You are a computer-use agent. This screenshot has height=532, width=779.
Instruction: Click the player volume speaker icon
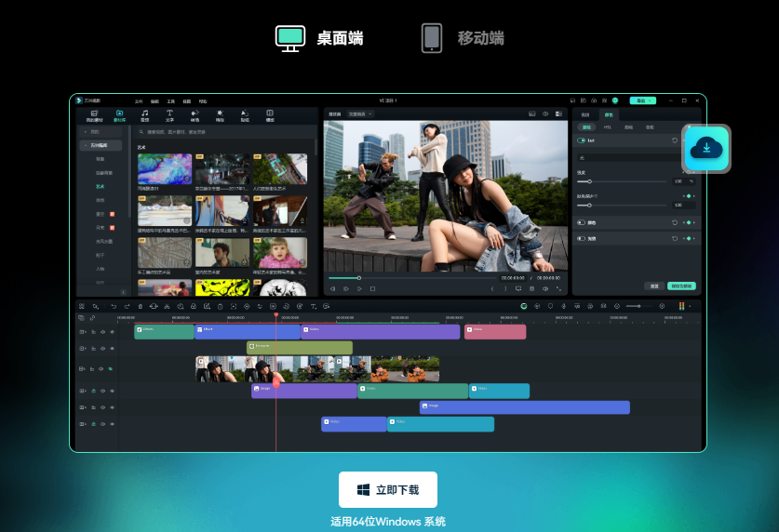point(545,288)
